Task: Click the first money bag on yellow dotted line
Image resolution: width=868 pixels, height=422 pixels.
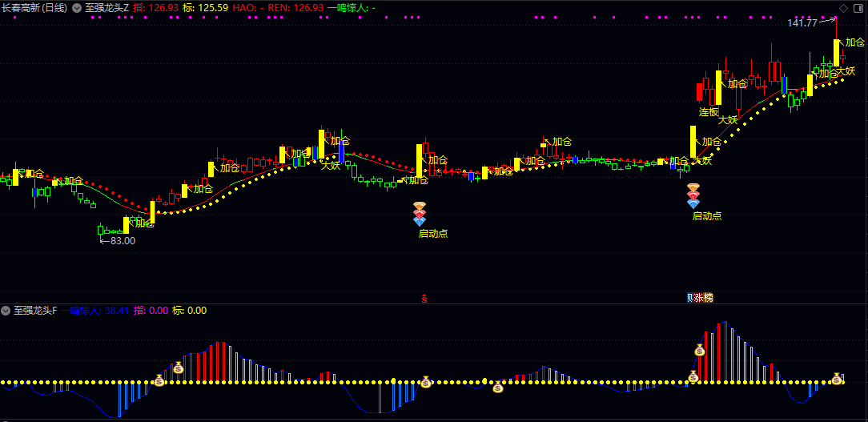Action: click(159, 380)
